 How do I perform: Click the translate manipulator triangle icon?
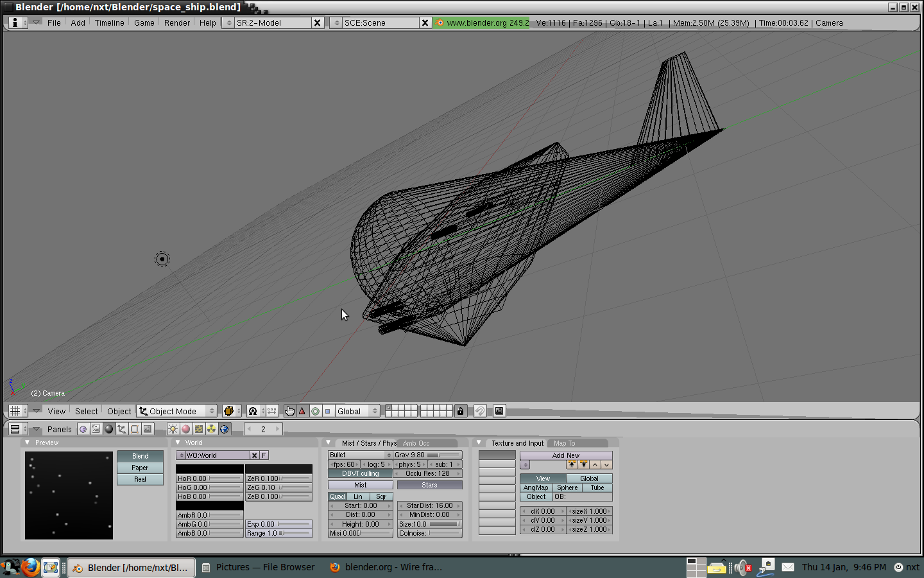coord(302,411)
